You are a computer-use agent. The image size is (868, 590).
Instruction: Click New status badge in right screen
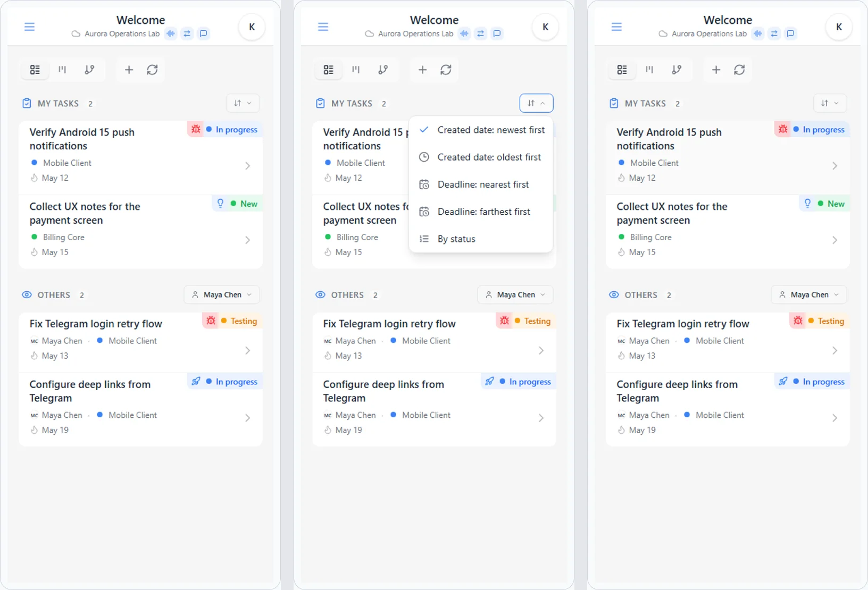pos(831,204)
